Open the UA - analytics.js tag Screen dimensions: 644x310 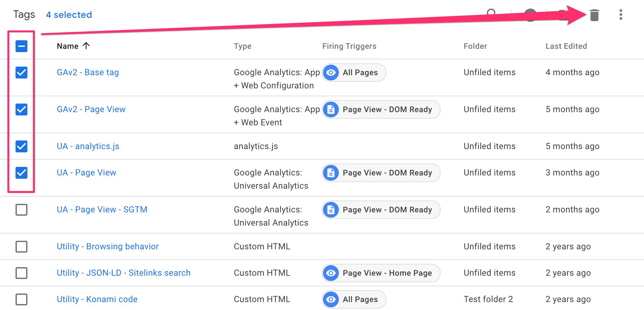(88, 146)
